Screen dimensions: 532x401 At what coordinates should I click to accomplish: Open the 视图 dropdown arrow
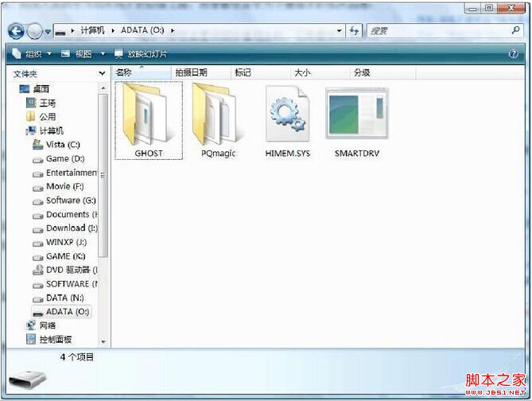point(103,53)
